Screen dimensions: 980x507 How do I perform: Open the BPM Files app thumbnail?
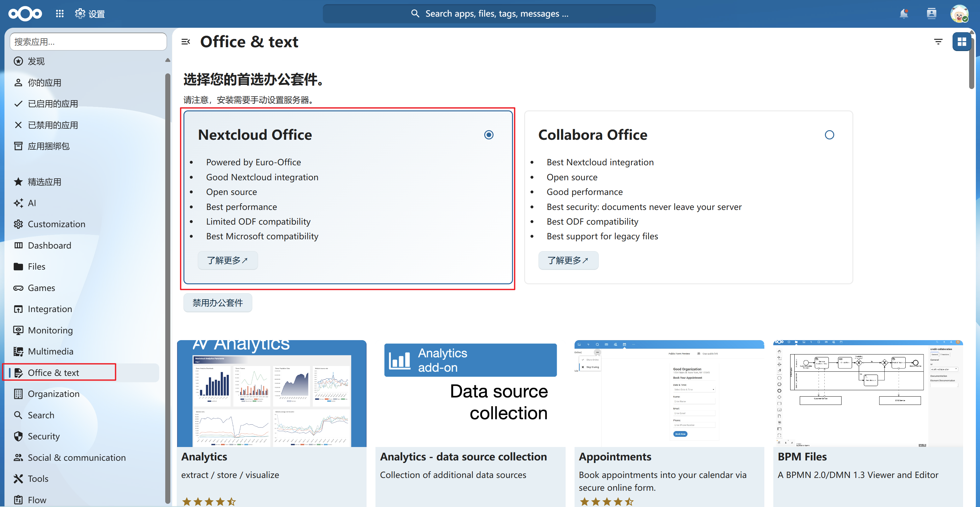click(x=868, y=394)
